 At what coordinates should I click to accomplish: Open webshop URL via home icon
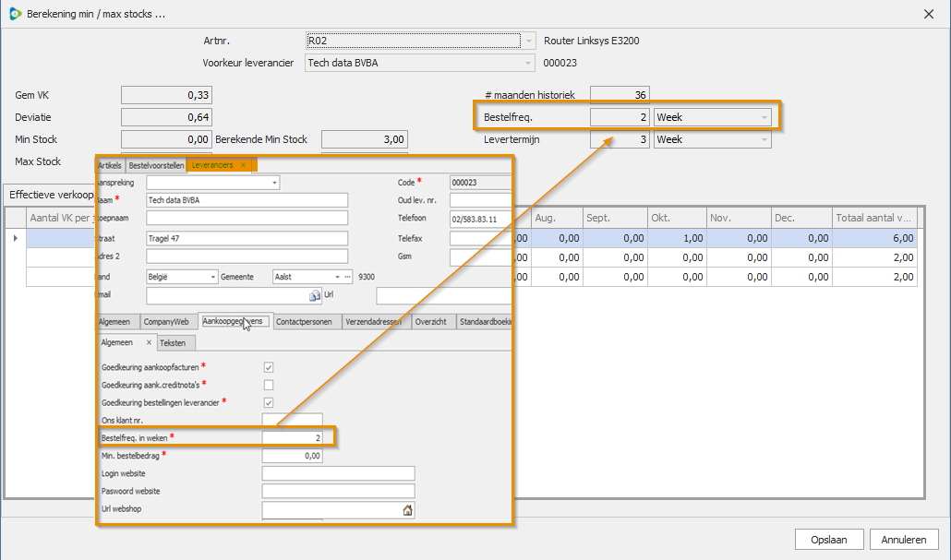[407, 510]
